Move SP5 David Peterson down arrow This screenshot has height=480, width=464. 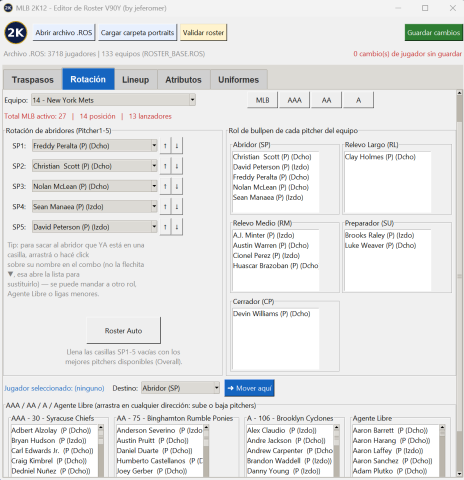[x=177, y=227]
